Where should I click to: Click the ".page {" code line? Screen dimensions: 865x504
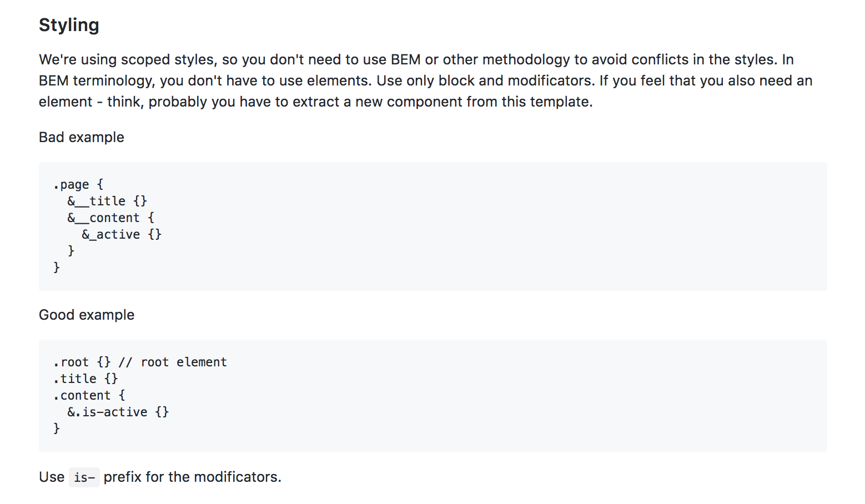pyautogui.click(x=78, y=184)
